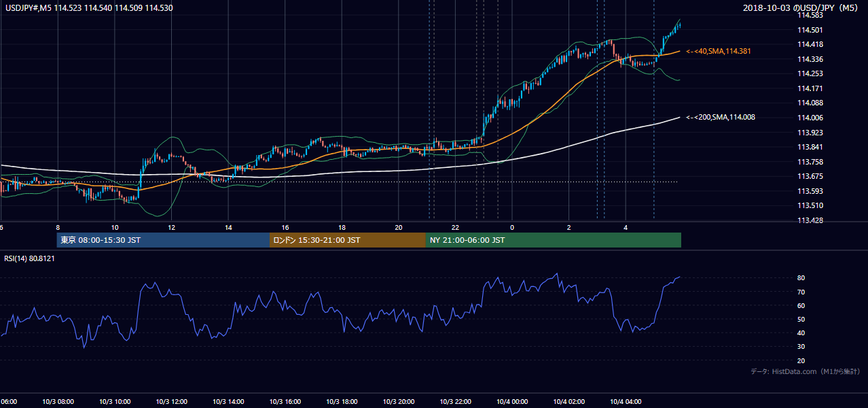Click RSI scale value 70
Viewport: 868px width, 408px height.
(801, 292)
